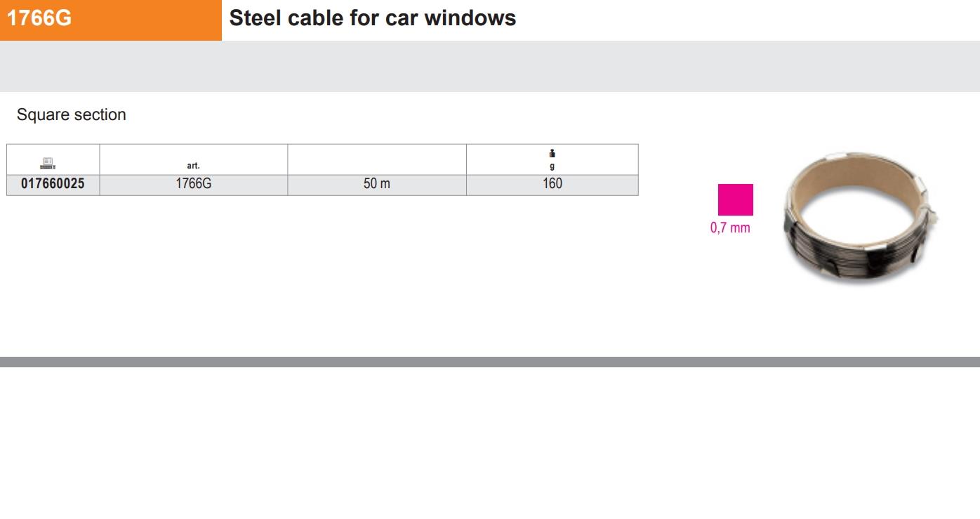
Task: Click the 160 weight value cell
Action: click(x=552, y=184)
